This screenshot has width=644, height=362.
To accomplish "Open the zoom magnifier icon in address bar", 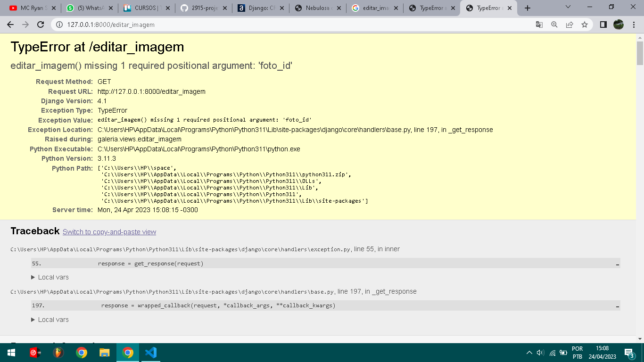I will coord(554,25).
